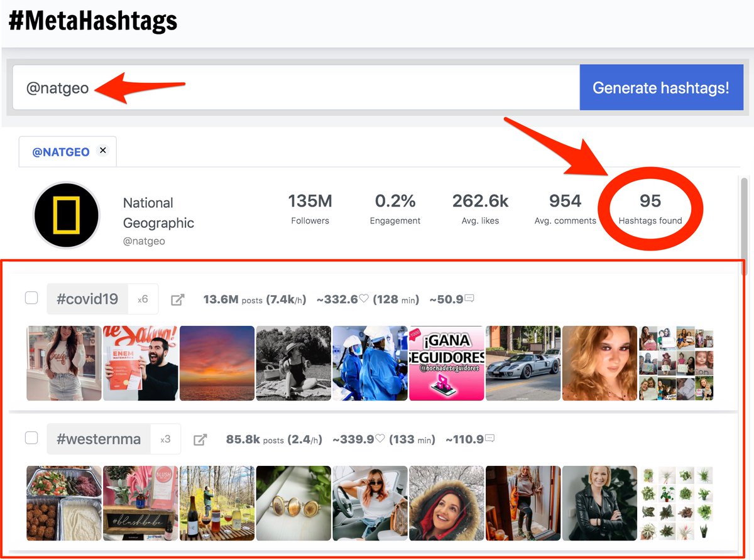Open the #covid19 external link icon
Viewport: 754px width, 560px height.
point(178,299)
